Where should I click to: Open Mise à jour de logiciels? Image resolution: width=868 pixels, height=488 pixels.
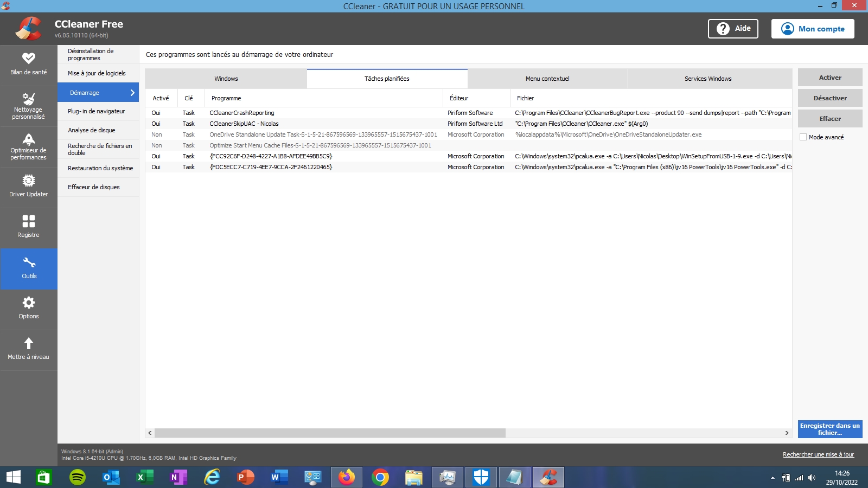(x=98, y=73)
